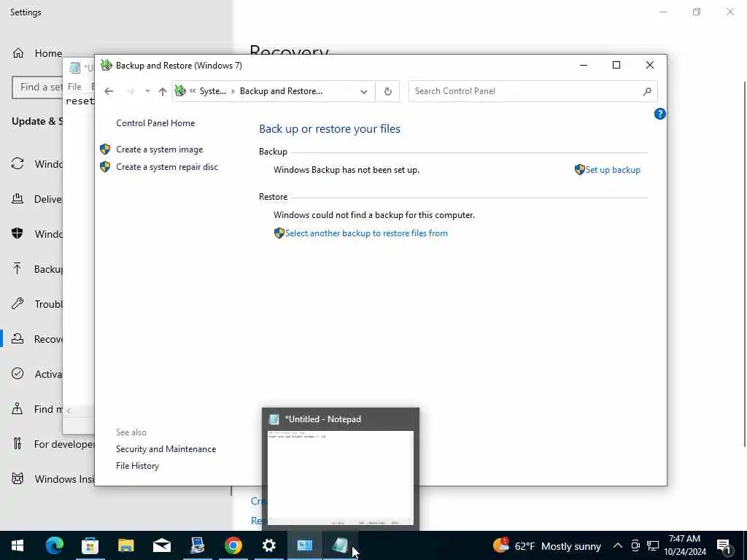The width and height of the screenshot is (747, 560).
Task: Expand address bar history dropdown
Action: 363,91
